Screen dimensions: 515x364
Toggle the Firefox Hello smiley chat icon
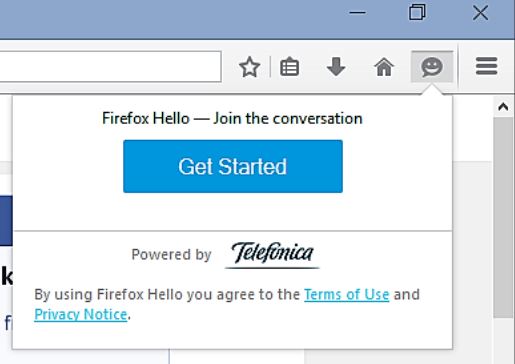coord(432,67)
